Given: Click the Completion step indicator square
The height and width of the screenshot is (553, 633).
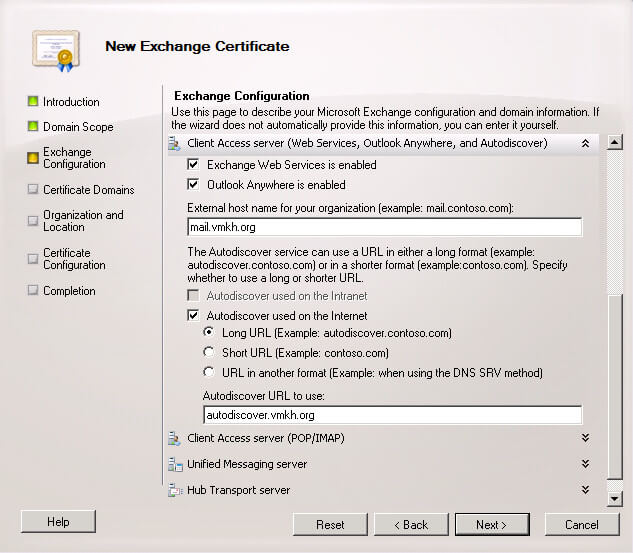Looking at the screenshot, I should tap(33, 290).
